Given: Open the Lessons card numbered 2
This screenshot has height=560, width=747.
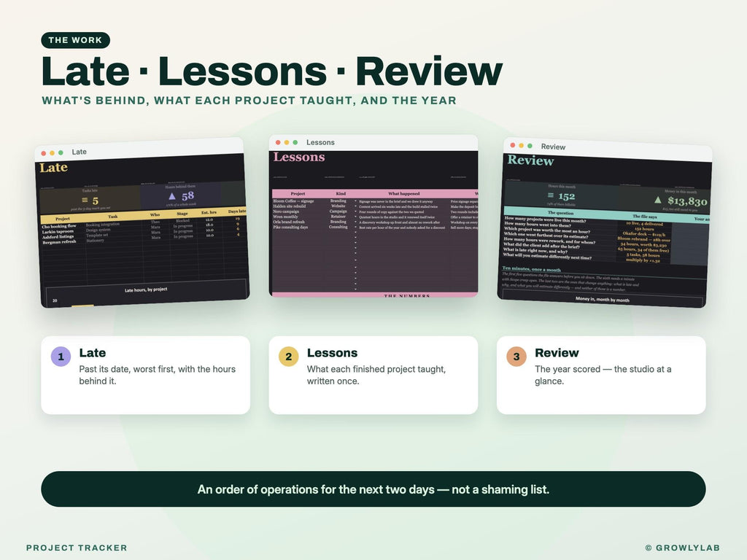Looking at the screenshot, I should click(x=373, y=376).
